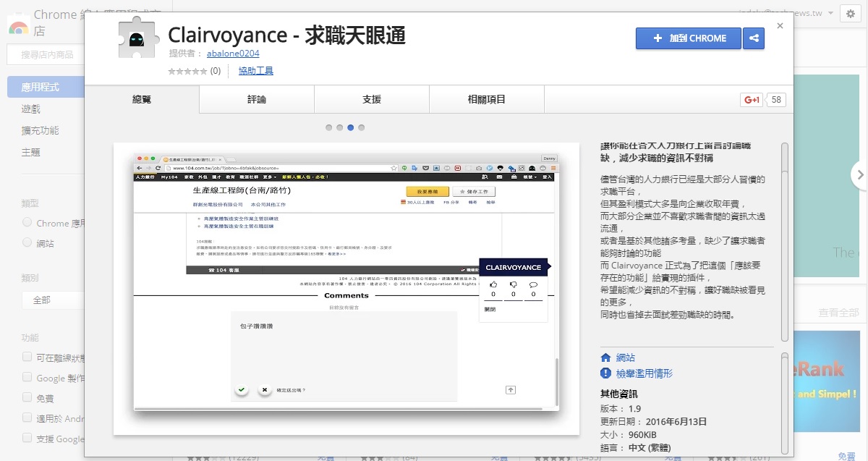Open the settings gear in the store header

pyautogui.click(x=851, y=14)
